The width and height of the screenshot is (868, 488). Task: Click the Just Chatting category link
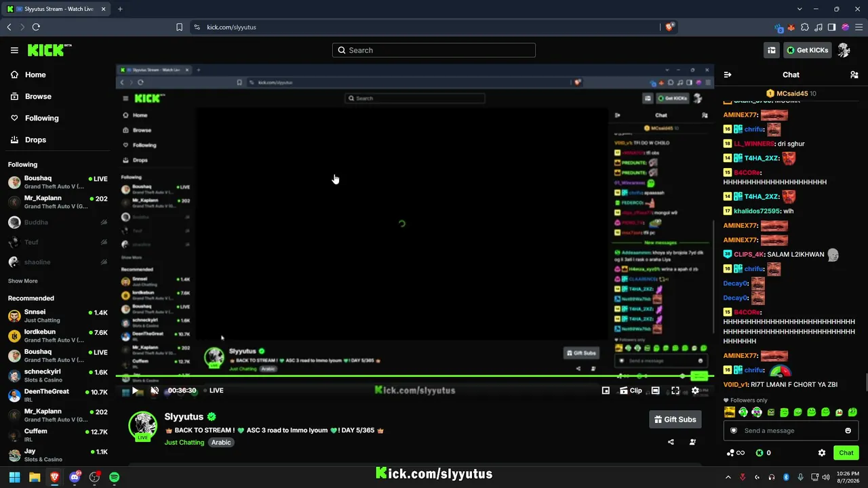click(184, 443)
